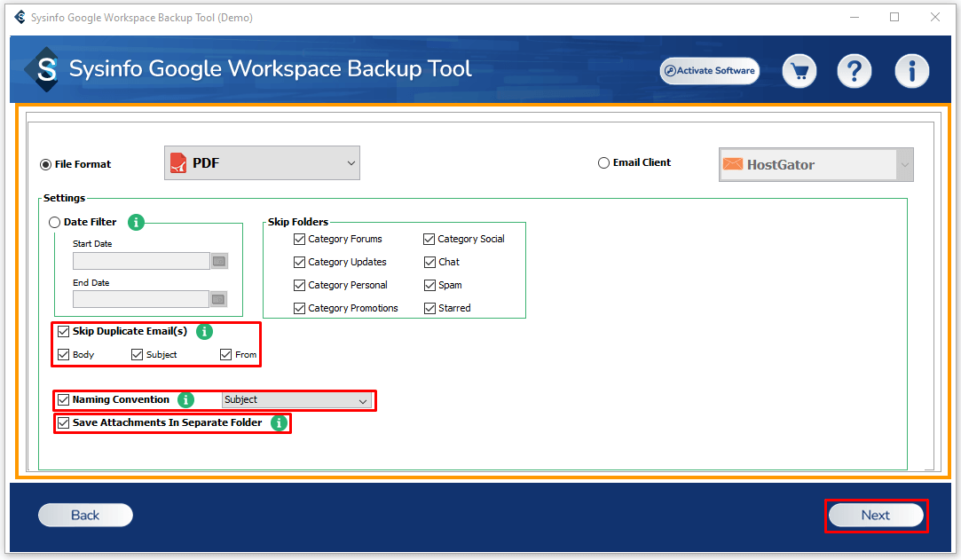The height and width of the screenshot is (560, 961).
Task: Open the End Date calendar picker
Action: [x=219, y=299]
